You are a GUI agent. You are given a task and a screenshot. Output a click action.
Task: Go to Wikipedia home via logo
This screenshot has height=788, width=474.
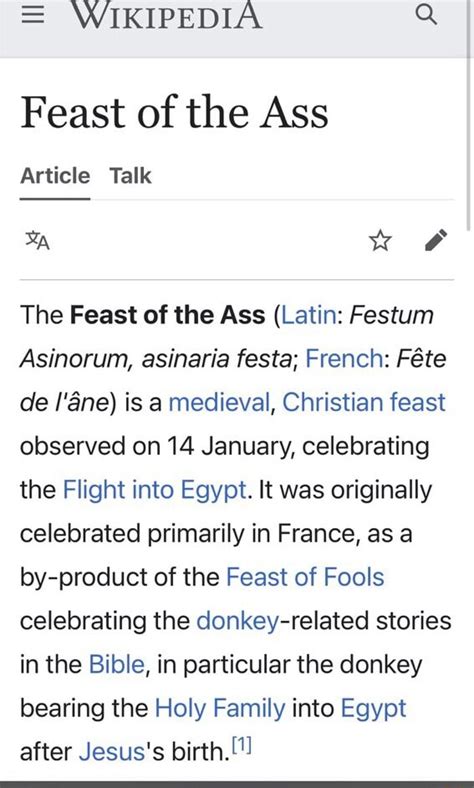coord(167,15)
